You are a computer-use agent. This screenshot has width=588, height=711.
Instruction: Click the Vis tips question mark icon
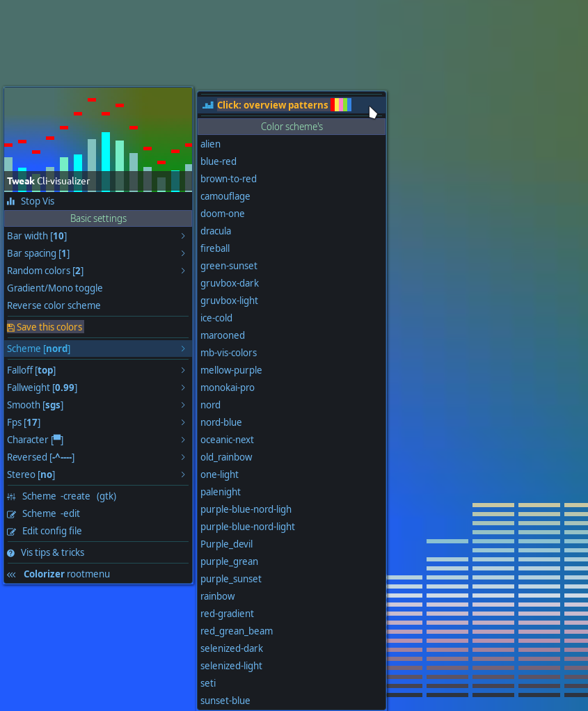[11, 553]
